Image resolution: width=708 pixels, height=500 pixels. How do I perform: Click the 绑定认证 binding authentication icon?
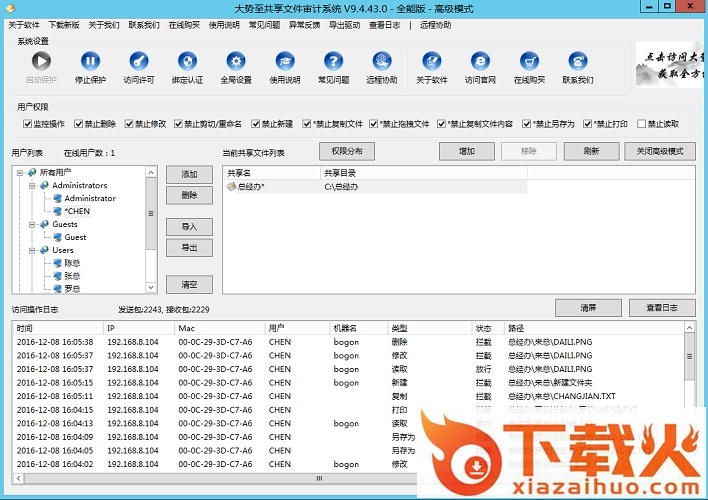point(187,62)
